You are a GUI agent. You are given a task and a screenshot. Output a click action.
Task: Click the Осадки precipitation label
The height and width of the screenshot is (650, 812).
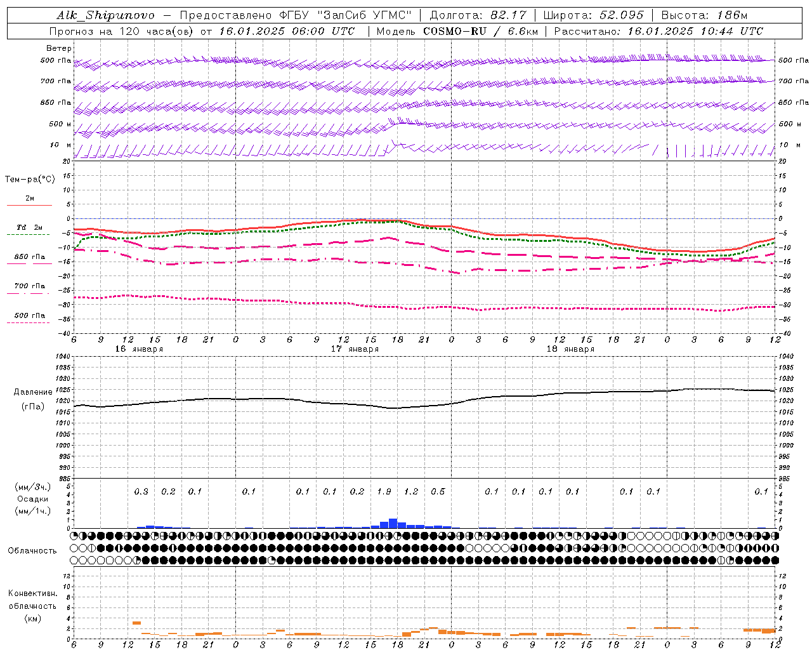pyautogui.click(x=33, y=499)
